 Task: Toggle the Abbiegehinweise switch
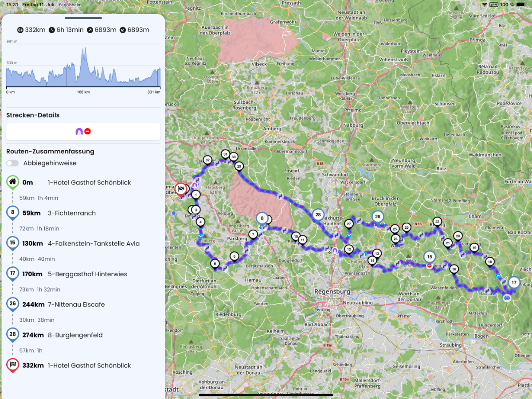tap(12, 163)
